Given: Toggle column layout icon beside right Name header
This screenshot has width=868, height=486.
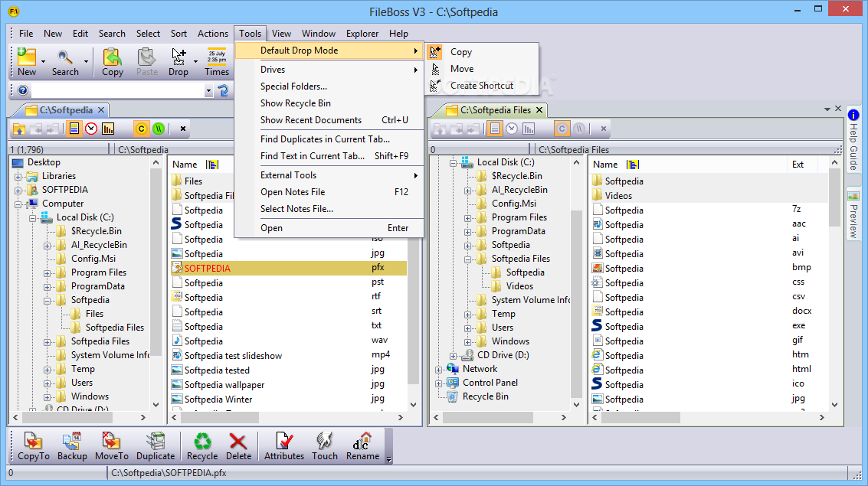Looking at the screenshot, I should [x=633, y=165].
